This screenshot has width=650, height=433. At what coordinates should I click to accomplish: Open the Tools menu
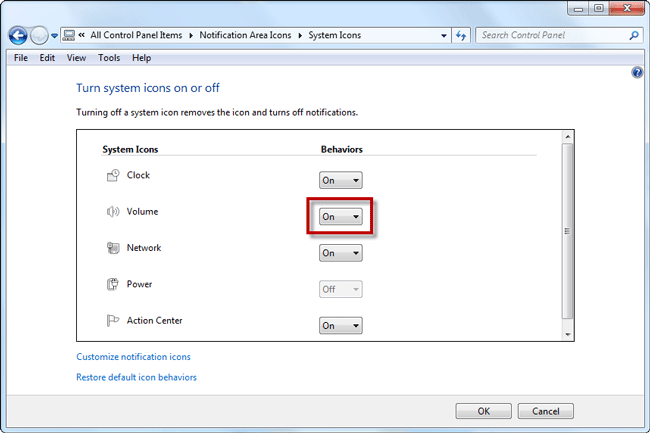tap(109, 58)
